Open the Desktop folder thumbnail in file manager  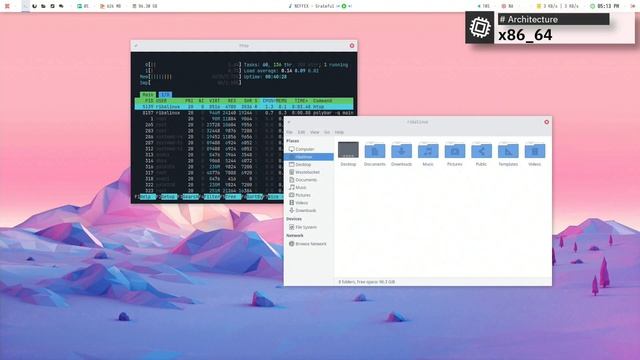(348, 150)
